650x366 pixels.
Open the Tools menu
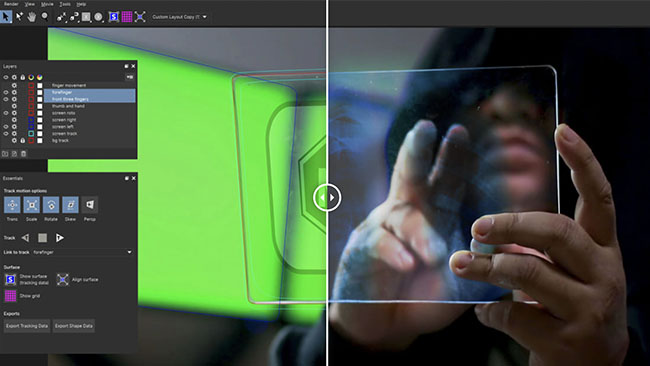coord(65,4)
